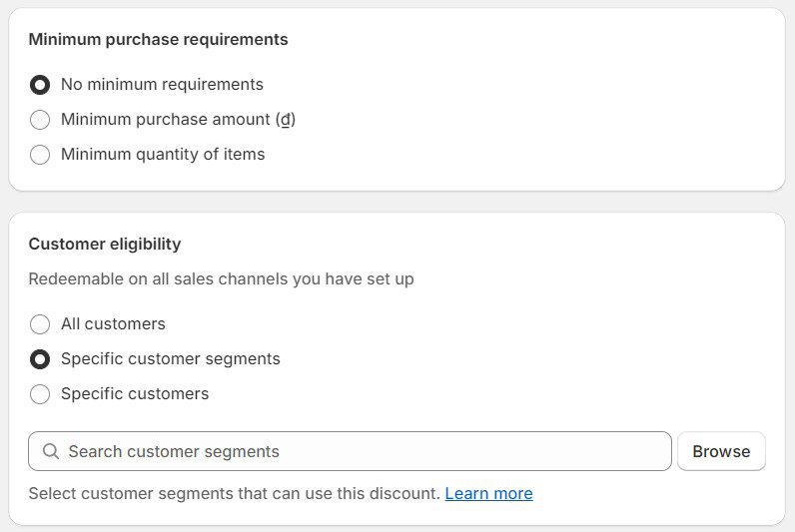This screenshot has width=795, height=532.
Task: Click the Customer eligibility heading
Action: tap(104, 245)
